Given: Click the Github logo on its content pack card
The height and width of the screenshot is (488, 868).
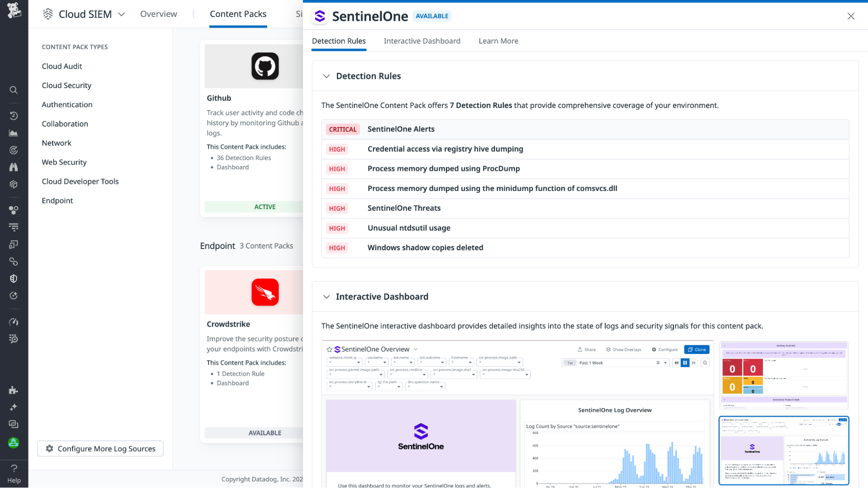Looking at the screenshot, I should (265, 66).
